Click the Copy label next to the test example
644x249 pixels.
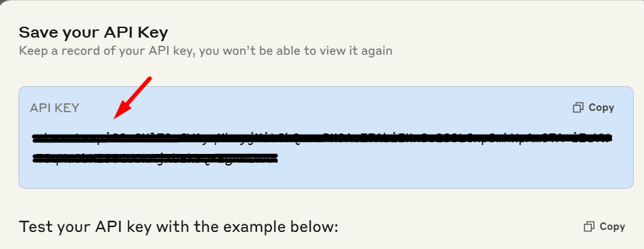[x=612, y=226]
